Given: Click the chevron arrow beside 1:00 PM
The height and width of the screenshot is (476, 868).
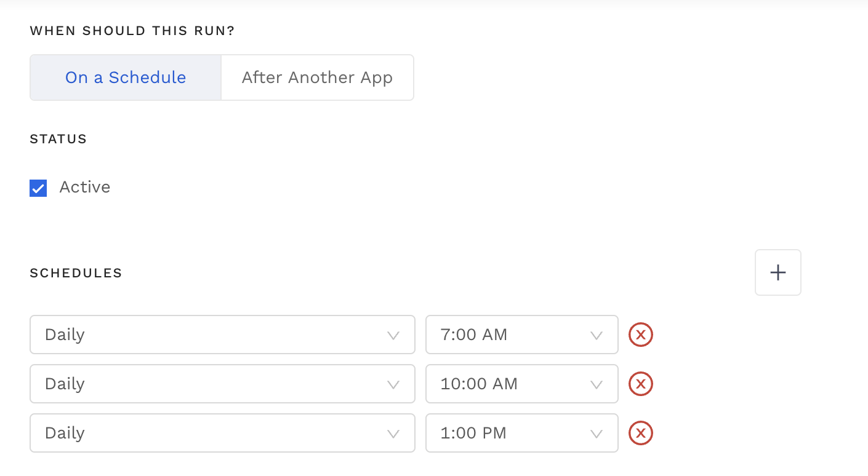Looking at the screenshot, I should click(596, 434).
